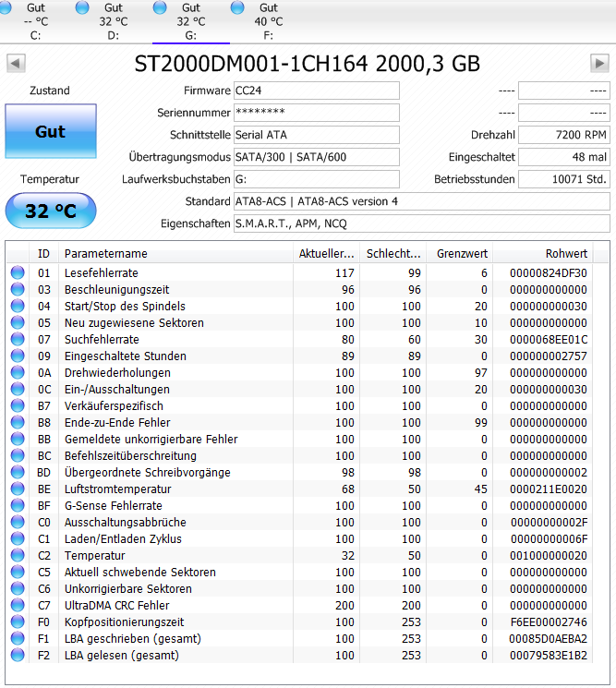This screenshot has height=688, width=616.
Task: Select raw value 000000002757
Action: point(549,356)
